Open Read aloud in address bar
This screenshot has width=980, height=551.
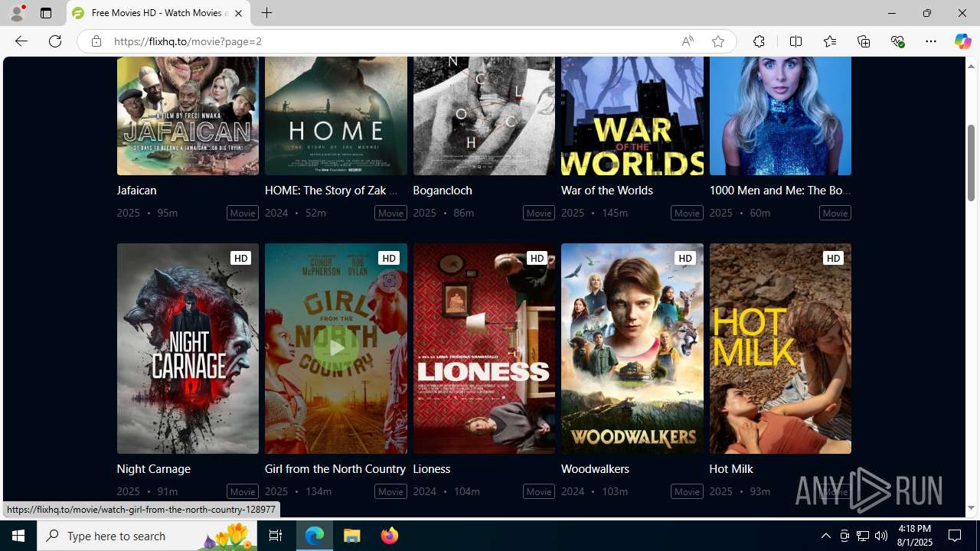pyautogui.click(x=687, y=41)
